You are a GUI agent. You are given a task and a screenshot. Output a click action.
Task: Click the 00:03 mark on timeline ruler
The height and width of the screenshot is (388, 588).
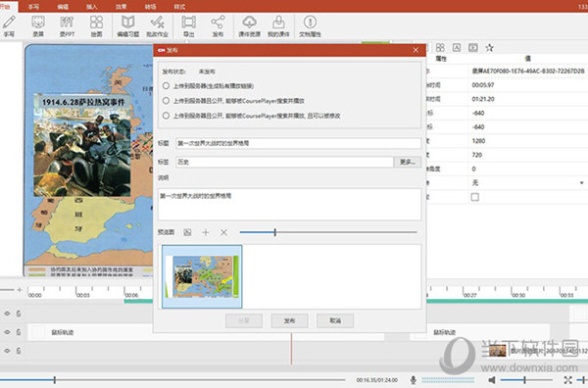click(x=83, y=295)
